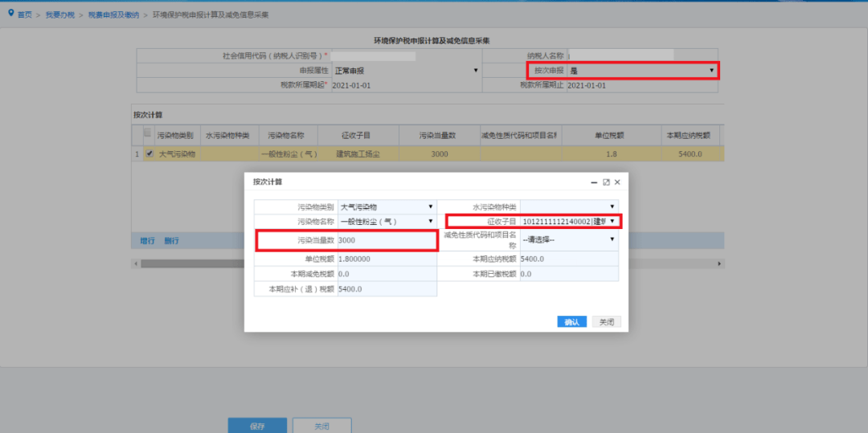Open the 征收子目 dropdown in dialog
Image resolution: width=868 pixels, height=433 pixels.
[x=568, y=221]
